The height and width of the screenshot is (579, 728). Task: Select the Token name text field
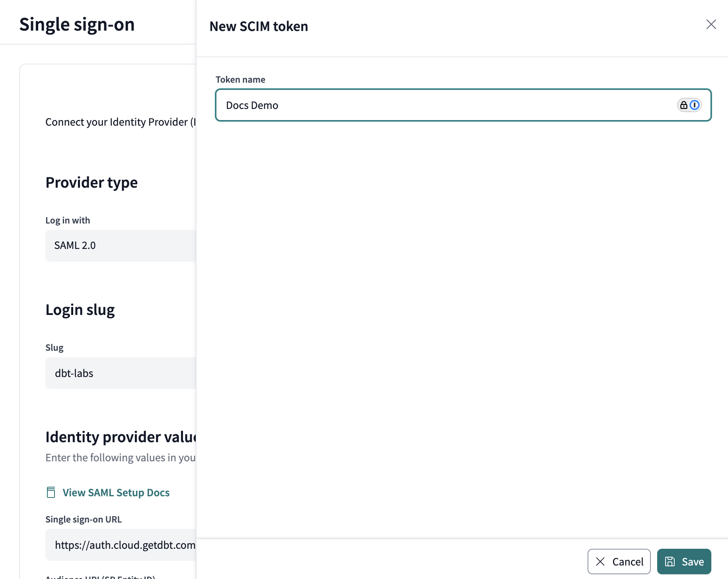point(438,105)
